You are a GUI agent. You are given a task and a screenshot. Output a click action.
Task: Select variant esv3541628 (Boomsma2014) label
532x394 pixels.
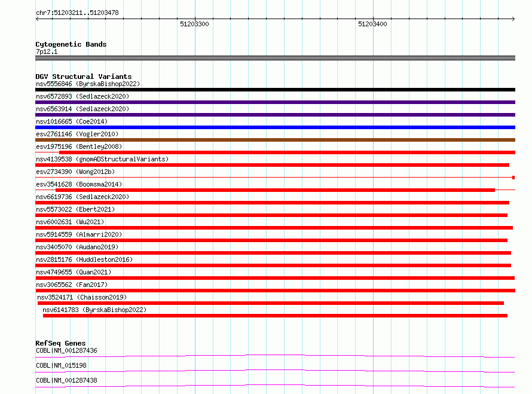(x=79, y=184)
